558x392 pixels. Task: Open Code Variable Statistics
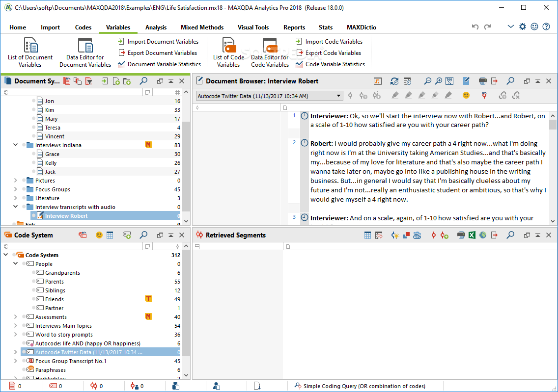pos(331,64)
